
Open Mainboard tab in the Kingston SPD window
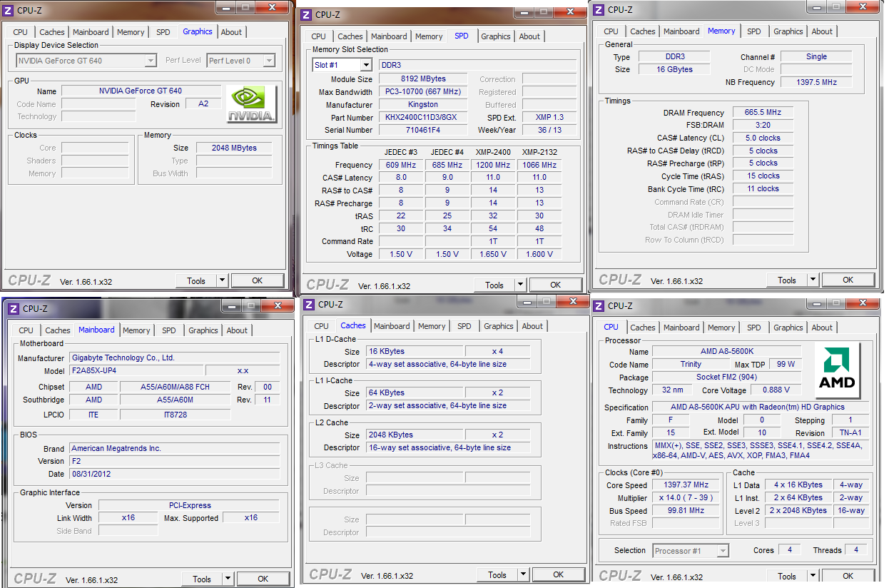pyautogui.click(x=389, y=36)
